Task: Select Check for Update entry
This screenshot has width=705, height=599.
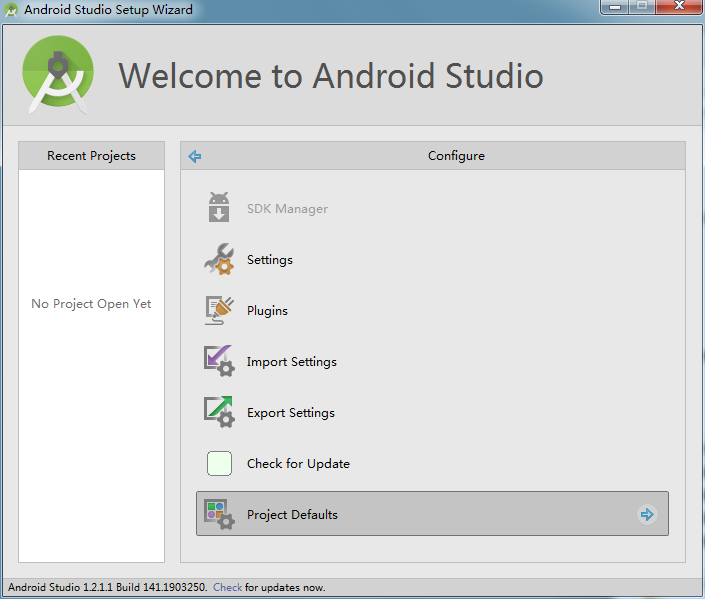Action: tap(299, 463)
